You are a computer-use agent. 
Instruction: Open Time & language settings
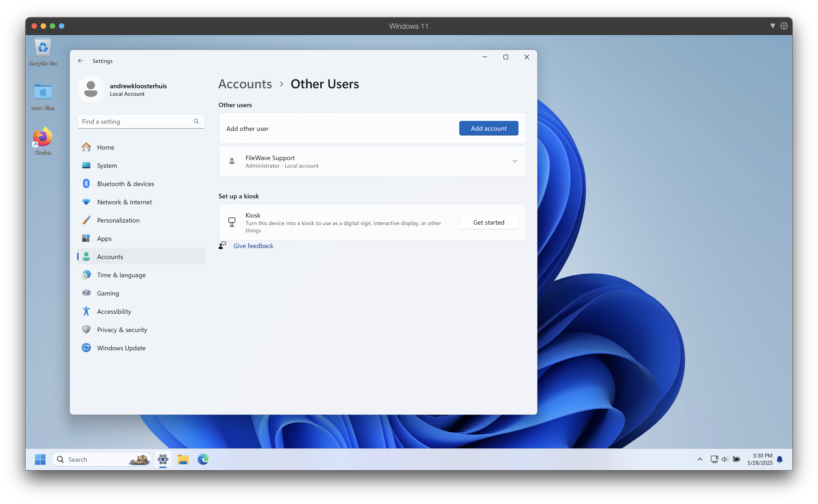click(141, 275)
